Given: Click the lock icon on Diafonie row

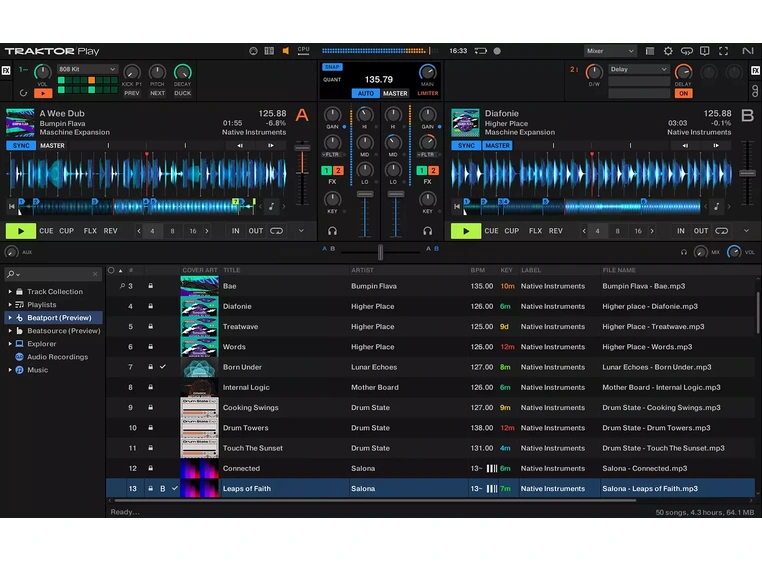Looking at the screenshot, I should pyautogui.click(x=151, y=306).
